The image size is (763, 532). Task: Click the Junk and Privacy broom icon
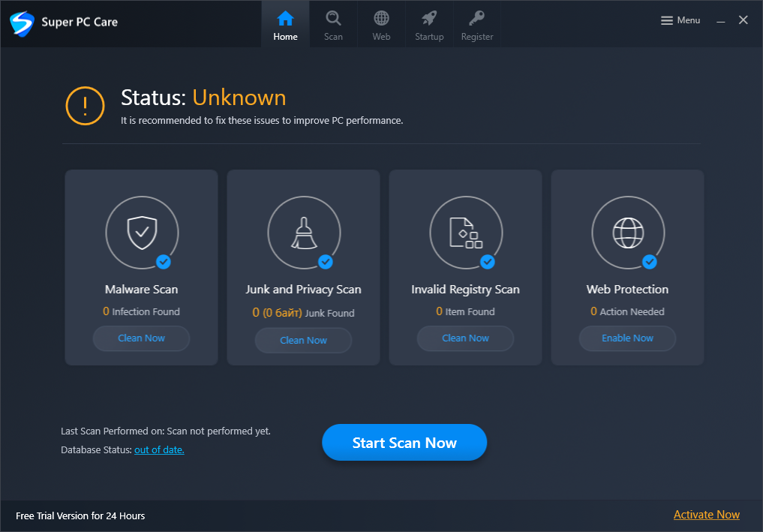tap(304, 233)
